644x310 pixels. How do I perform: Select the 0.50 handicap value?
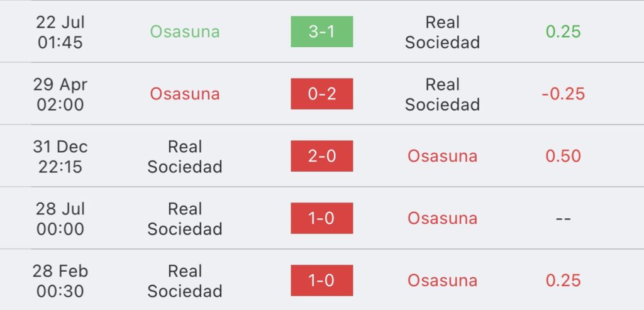tap(563, 156)
